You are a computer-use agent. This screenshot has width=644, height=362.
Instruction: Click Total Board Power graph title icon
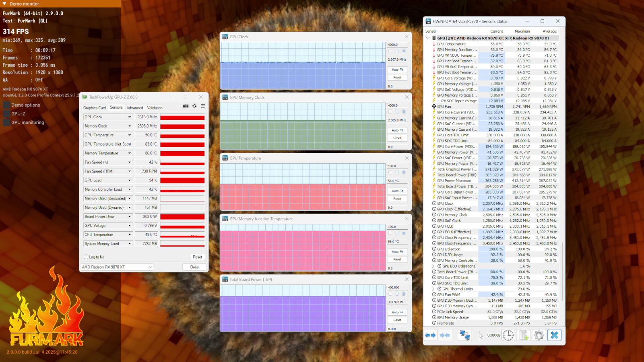225,280
